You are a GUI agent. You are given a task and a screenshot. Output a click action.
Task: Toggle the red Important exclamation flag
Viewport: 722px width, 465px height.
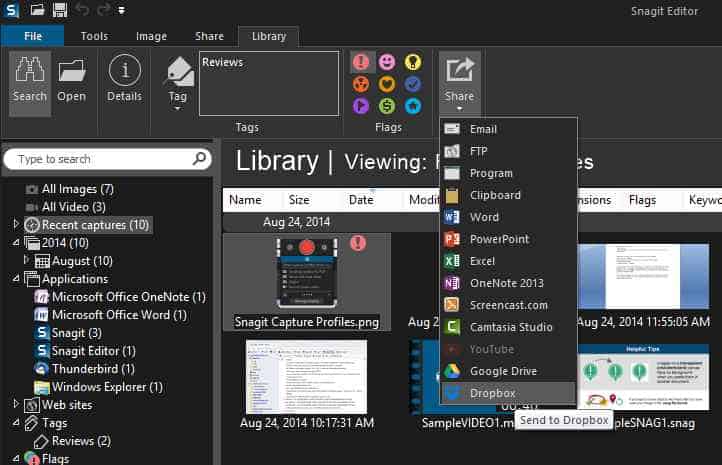coord(361,62)
